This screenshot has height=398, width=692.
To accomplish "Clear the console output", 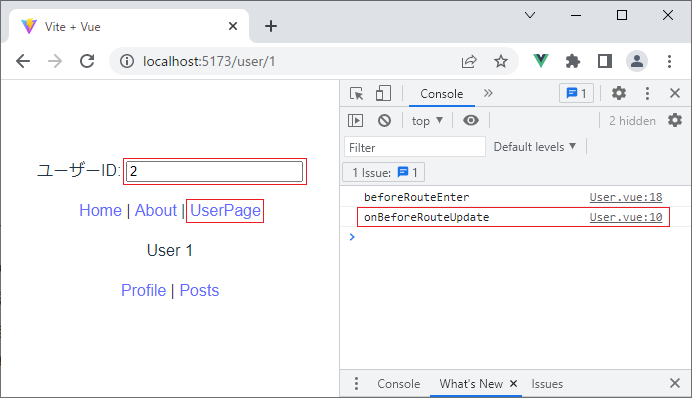I will click(x=384, y=120).
